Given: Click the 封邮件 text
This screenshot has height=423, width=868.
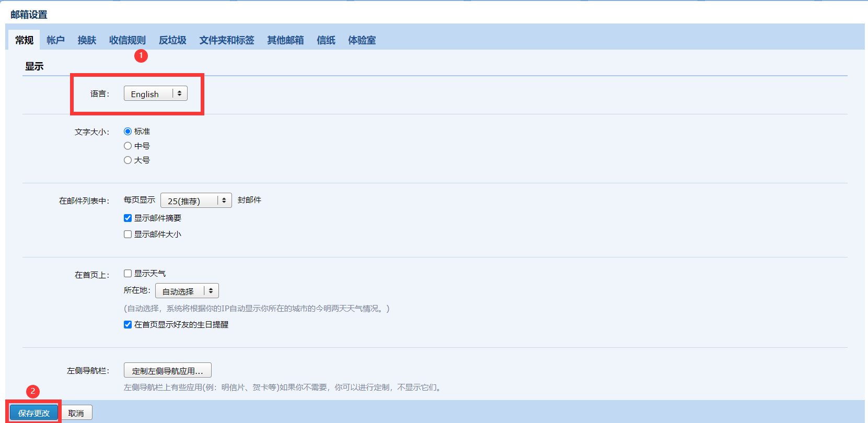Looking at the screenshot, I should pos(249,200).
